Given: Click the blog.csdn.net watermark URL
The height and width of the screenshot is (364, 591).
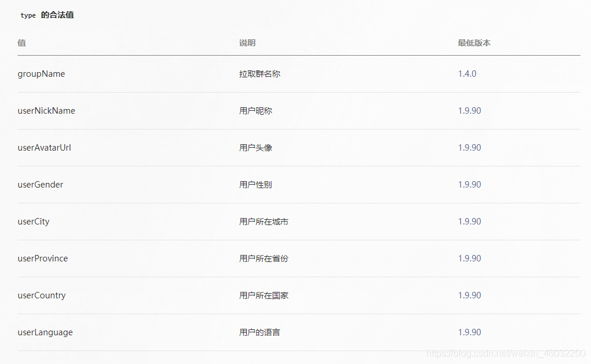Looking at the screenshot, I should click(506, 353).
